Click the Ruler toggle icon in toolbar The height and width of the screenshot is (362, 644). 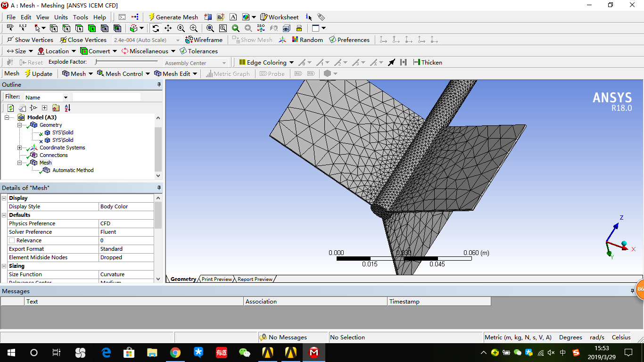tap(299, 28)
